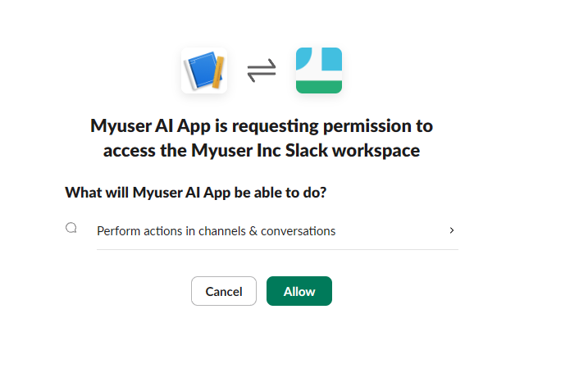
Task: Cancel the permission request
Action: click(x=224, y=291)
